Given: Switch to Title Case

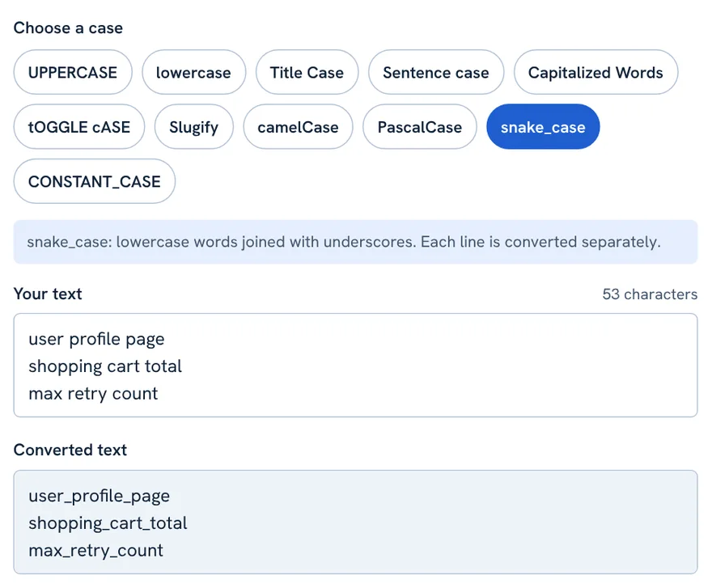Looking at the screenshot, I should tap(307, 72).
